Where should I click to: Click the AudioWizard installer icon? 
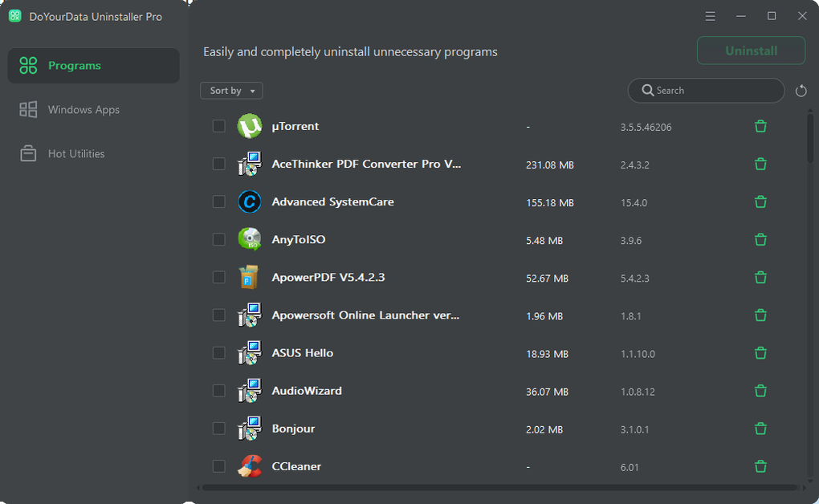click(250, 391)
